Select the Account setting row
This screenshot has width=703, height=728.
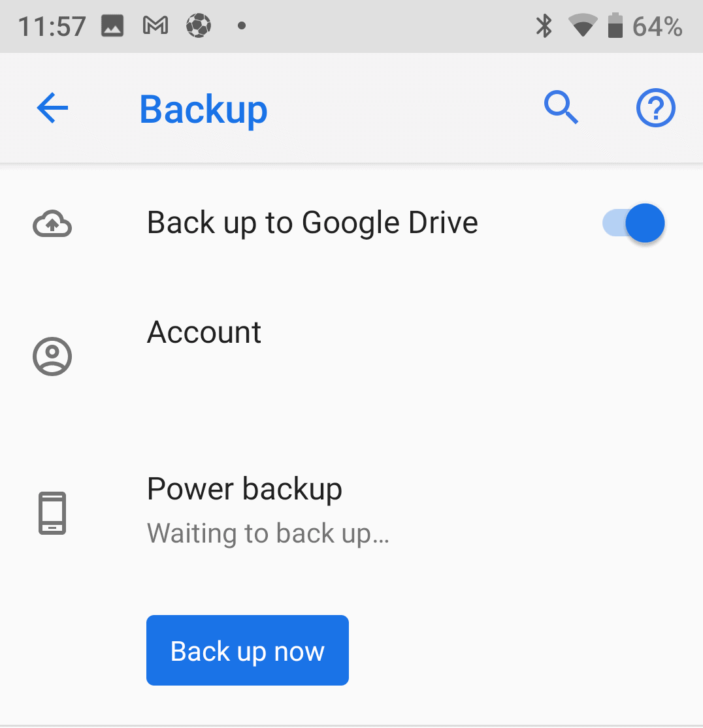point(351,356)
